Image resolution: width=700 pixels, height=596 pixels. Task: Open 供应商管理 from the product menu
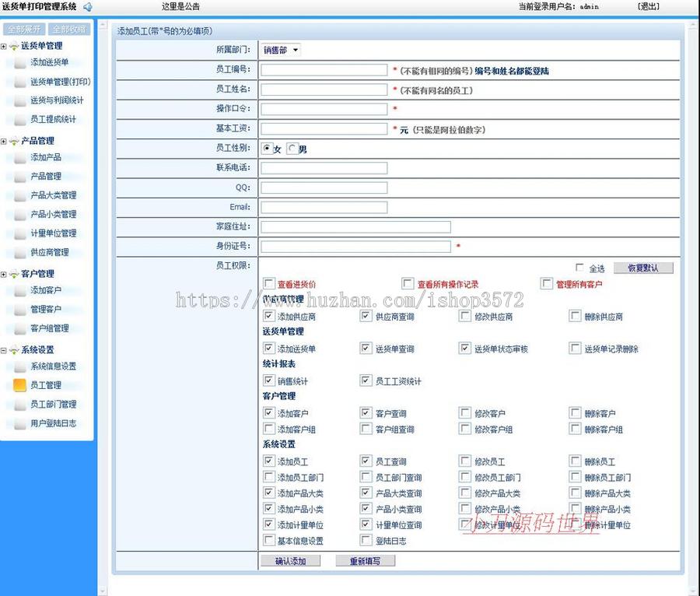19,252
